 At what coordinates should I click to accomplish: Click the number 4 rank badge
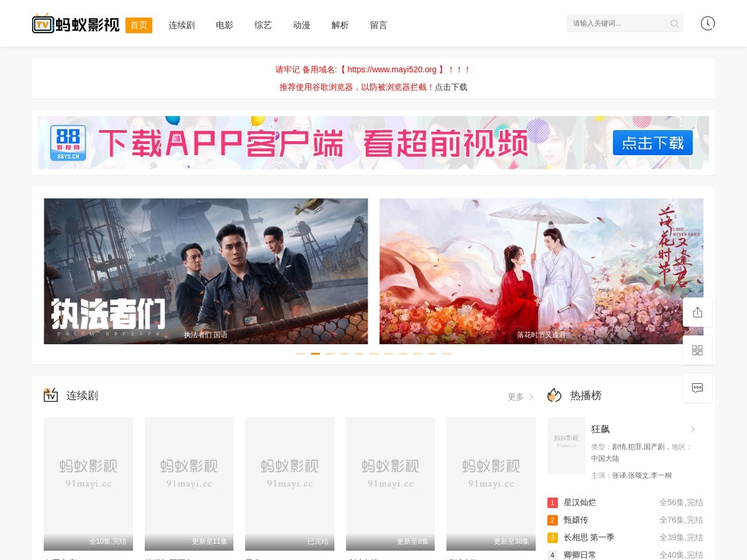coord(553,555)
